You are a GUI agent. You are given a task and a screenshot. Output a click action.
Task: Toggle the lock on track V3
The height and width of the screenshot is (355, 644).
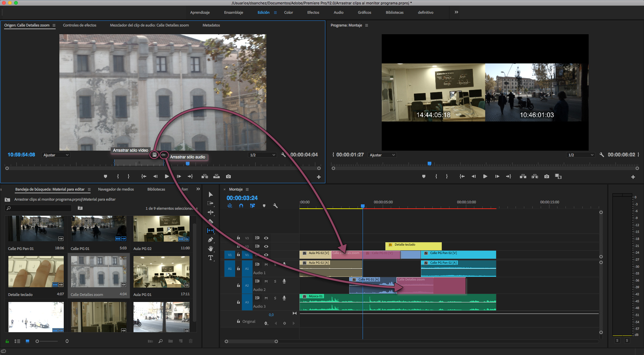(238, 238)
